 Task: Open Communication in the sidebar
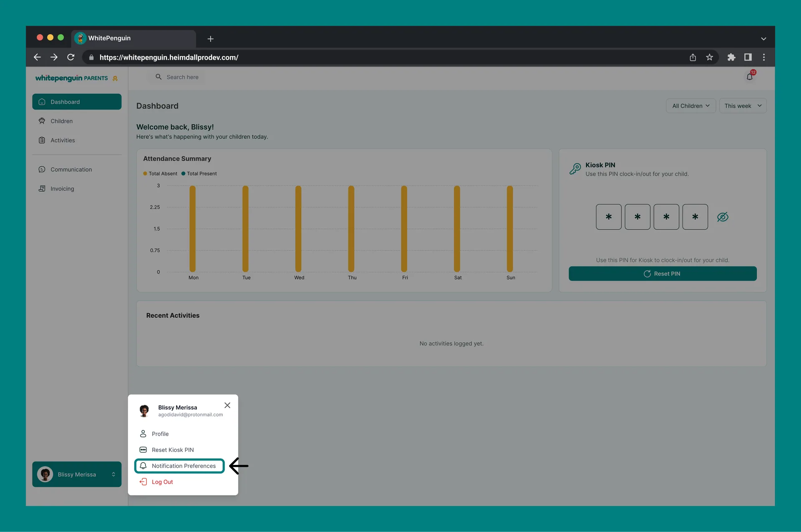[x=77, y=169]
